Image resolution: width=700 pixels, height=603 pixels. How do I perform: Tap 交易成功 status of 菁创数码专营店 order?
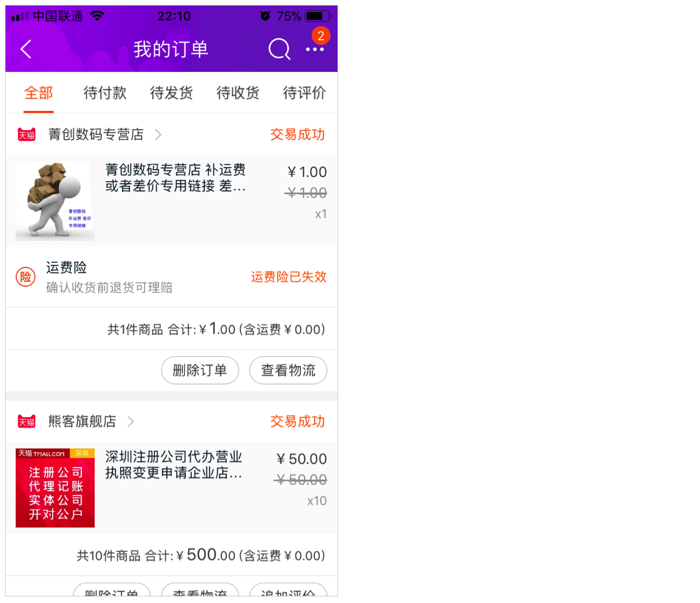tap(297, 135)
